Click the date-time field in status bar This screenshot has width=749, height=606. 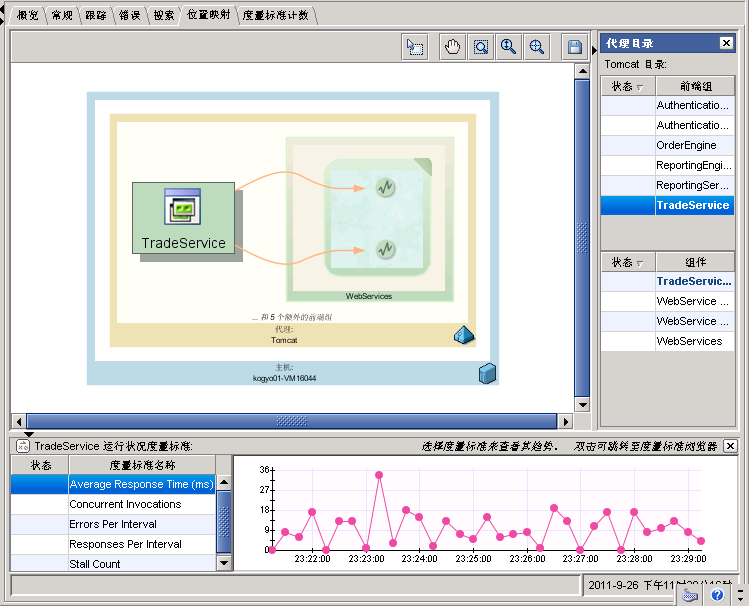click(x=659, y=585)
